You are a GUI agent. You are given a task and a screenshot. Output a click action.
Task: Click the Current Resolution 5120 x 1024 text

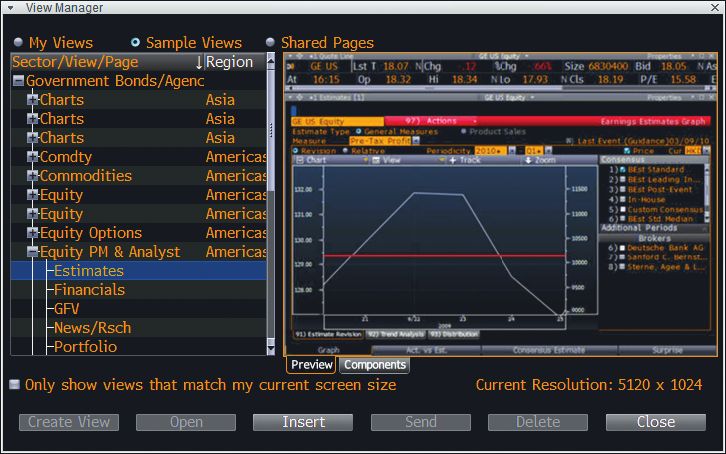click(x=589, y=385)
